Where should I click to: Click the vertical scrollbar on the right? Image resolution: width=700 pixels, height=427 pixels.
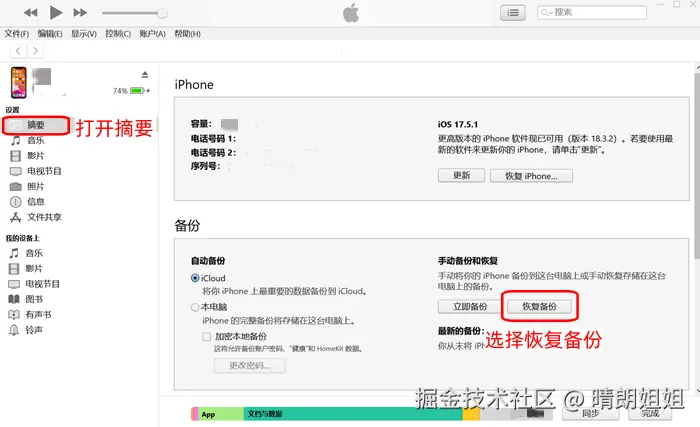pos(697,165)
